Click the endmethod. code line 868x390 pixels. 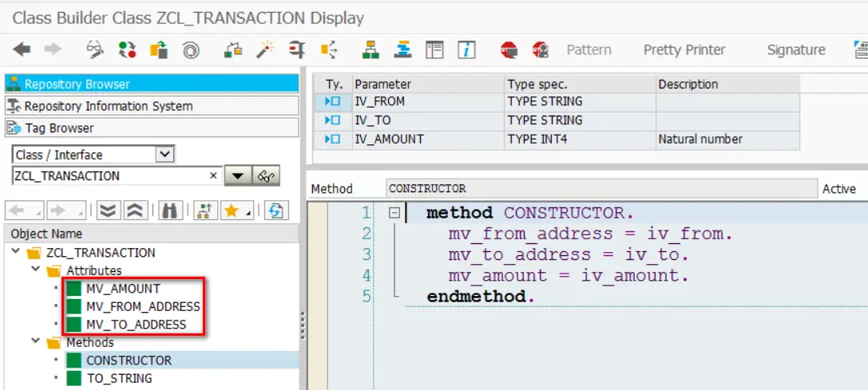pos(481,297)
